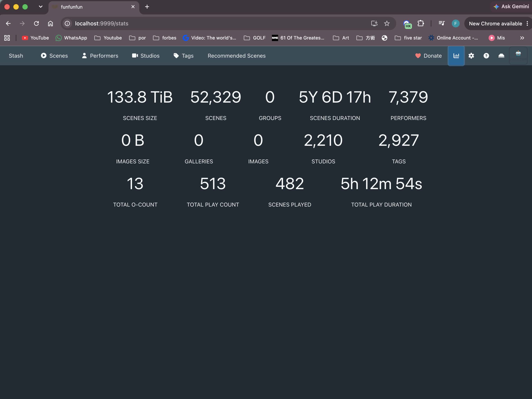Click the Donate heart link
Image resolution: width=532 pixels, height=399 pixels.
[428, 56]
